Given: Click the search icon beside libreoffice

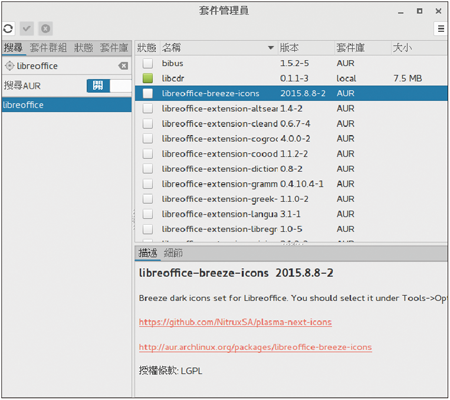Looking at the screenshot, I should coord(9,66).
